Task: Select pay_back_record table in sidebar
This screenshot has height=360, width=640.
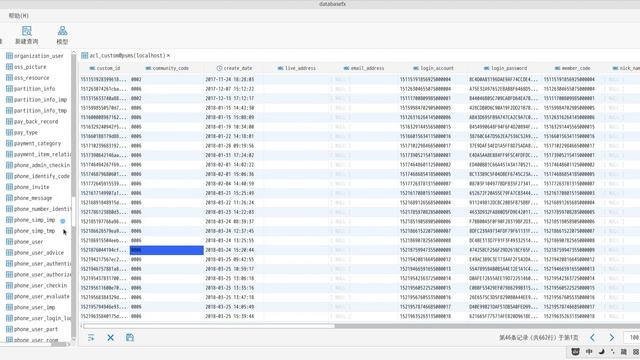Action: (36, 122)
